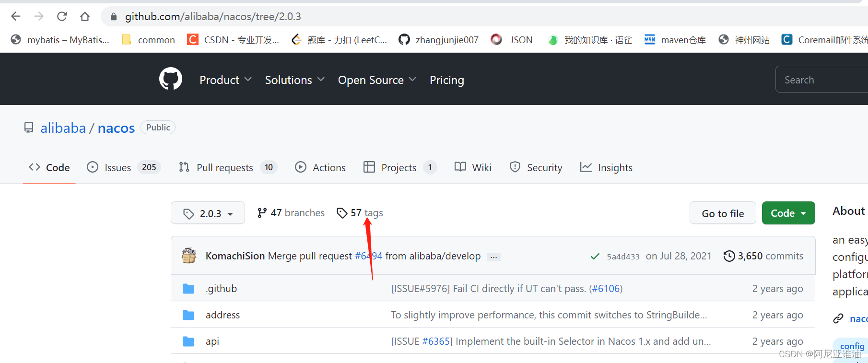
Task: Click the config topic tag
Action: (x=852, y=346)
